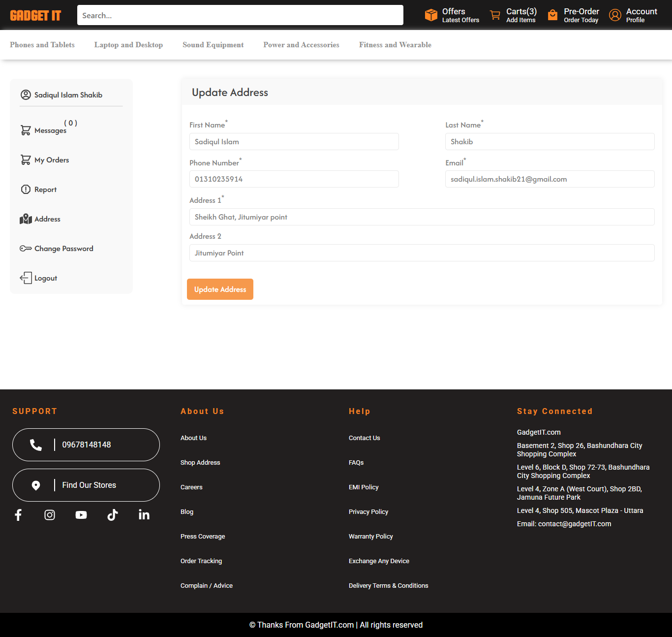Viewport: 672px width, 637px height.
Task: Click the TikTok icon in footer
Action: coord(113,515)
